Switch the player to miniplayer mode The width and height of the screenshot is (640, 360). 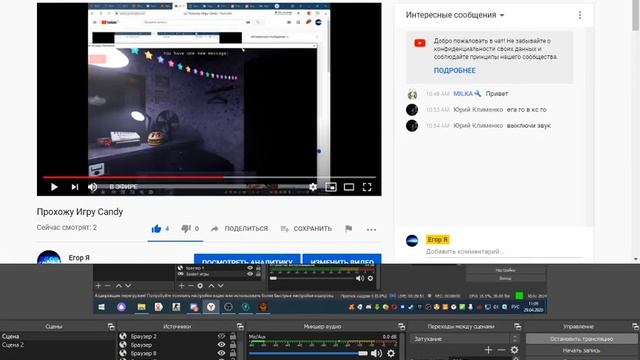331,187
